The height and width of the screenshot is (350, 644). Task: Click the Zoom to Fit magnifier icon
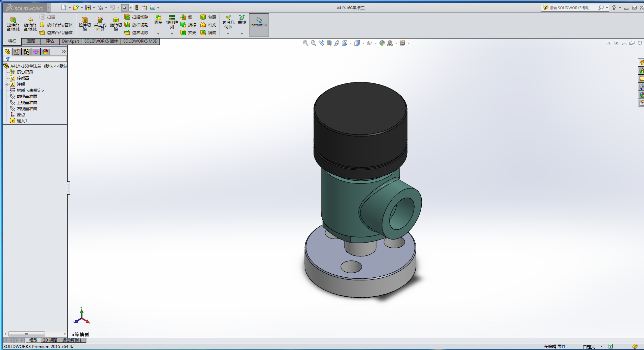[305, 43]
